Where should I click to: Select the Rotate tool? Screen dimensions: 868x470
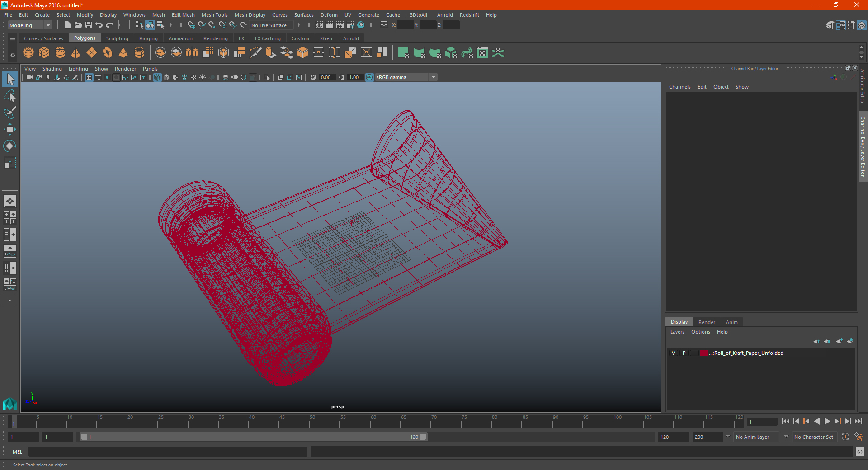point(10,146)
